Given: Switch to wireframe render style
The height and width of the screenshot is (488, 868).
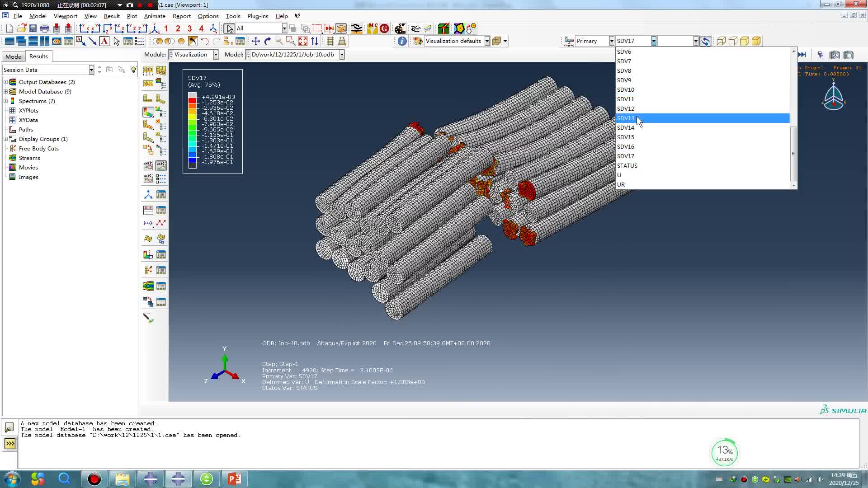Looking at the screenshot, I should (721, 41).
